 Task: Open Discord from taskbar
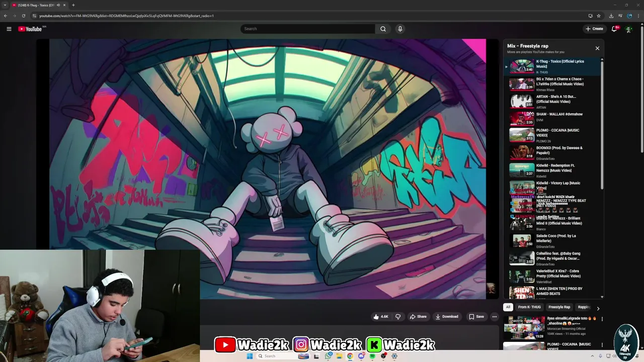pyautogui.click(x=361, y=356)
